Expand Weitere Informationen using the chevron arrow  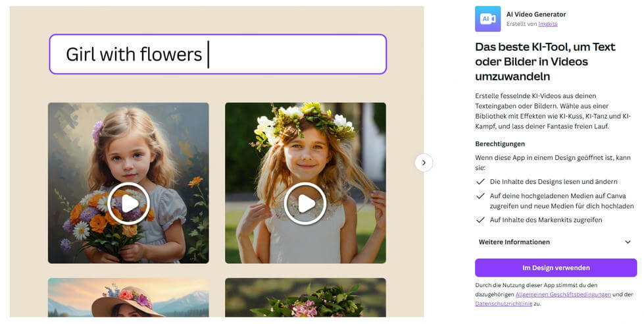point(628,242)
